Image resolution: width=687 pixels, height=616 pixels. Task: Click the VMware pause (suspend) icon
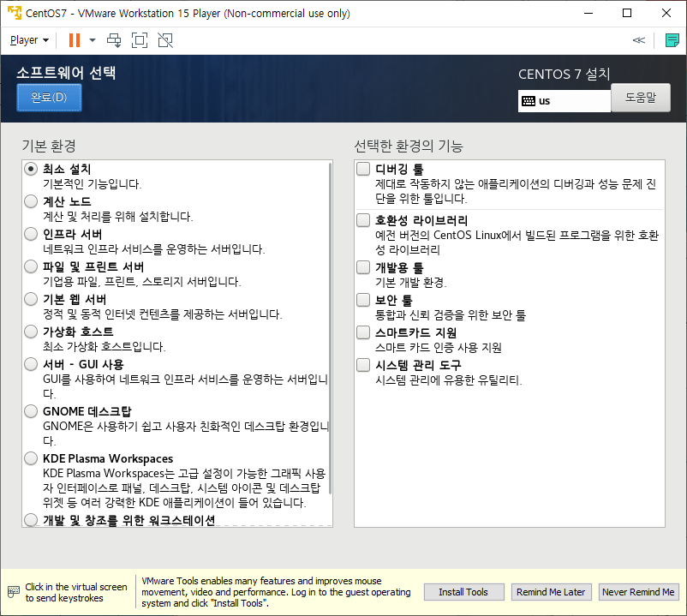[75, 40]
